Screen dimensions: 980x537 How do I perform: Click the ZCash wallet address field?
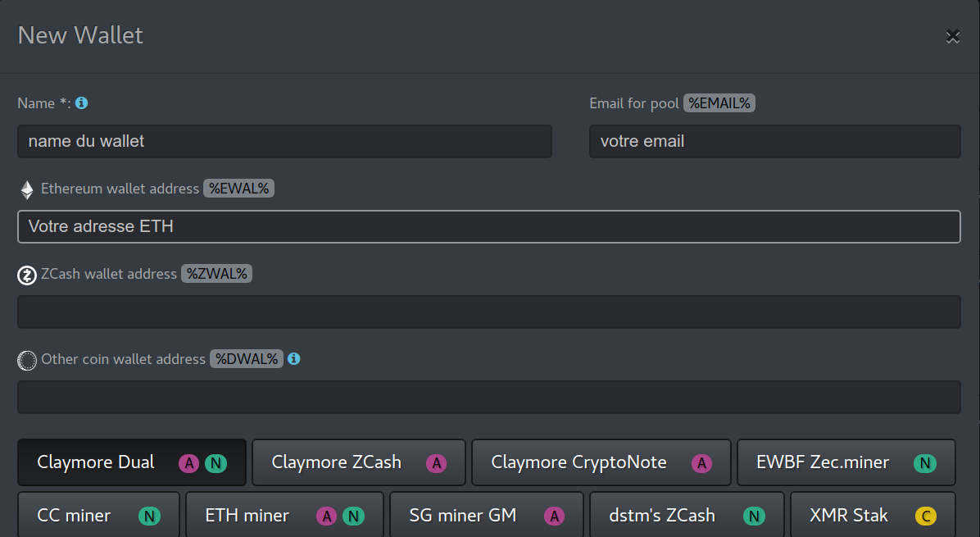click(488, 312)
